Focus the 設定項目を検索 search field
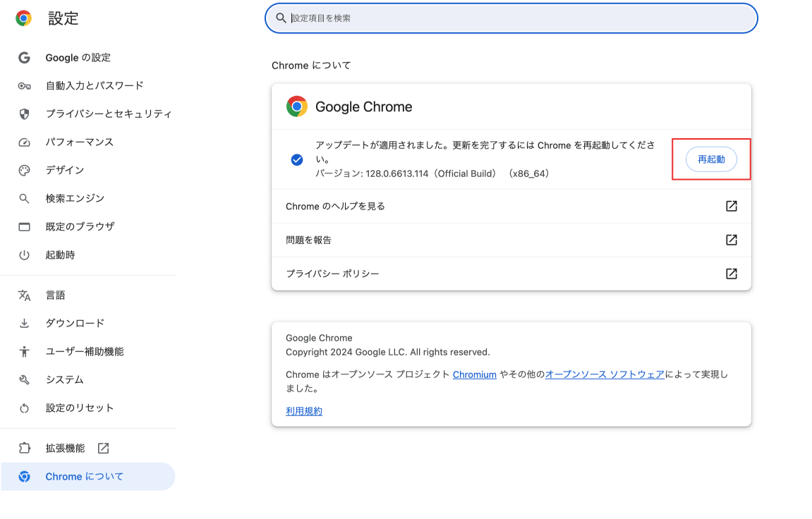The width and height of the screenshot is (812, 519). click(x=511, y=18)
